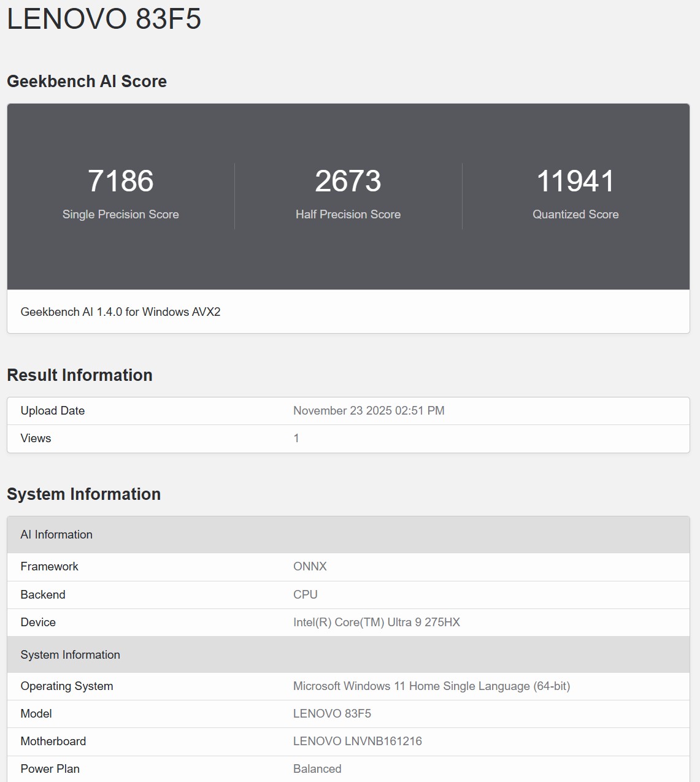Click the Result Information heading

[x=79, y=375]
